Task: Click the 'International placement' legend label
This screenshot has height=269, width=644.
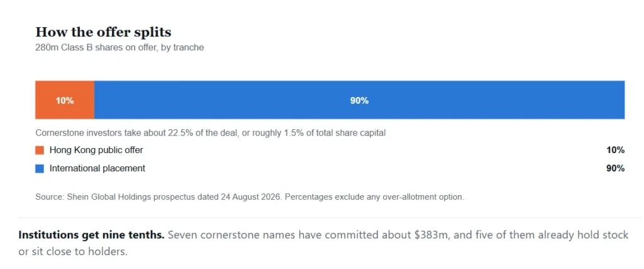Action: tap(97, 168)
